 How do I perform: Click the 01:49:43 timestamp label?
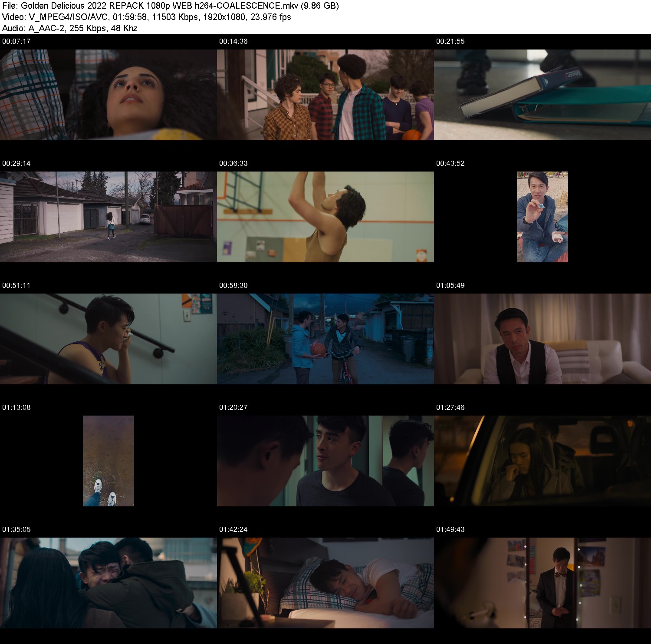[450, 529]
